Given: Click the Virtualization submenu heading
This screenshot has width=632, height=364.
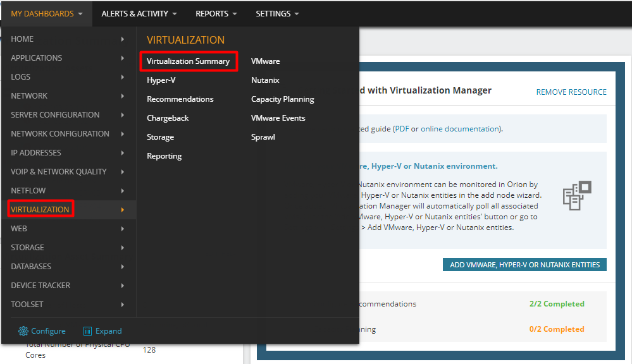Looking at the screenshot, I should click(x=185, y=40).
